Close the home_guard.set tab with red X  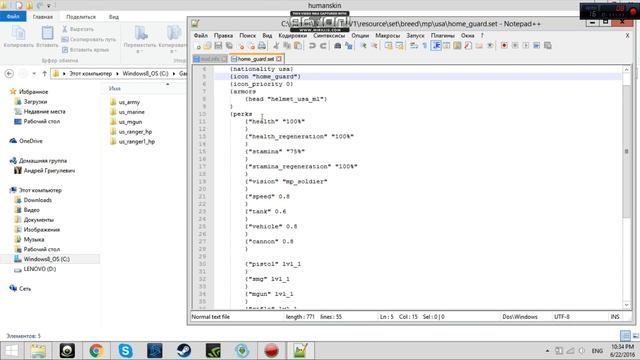(x=279, y=59)
